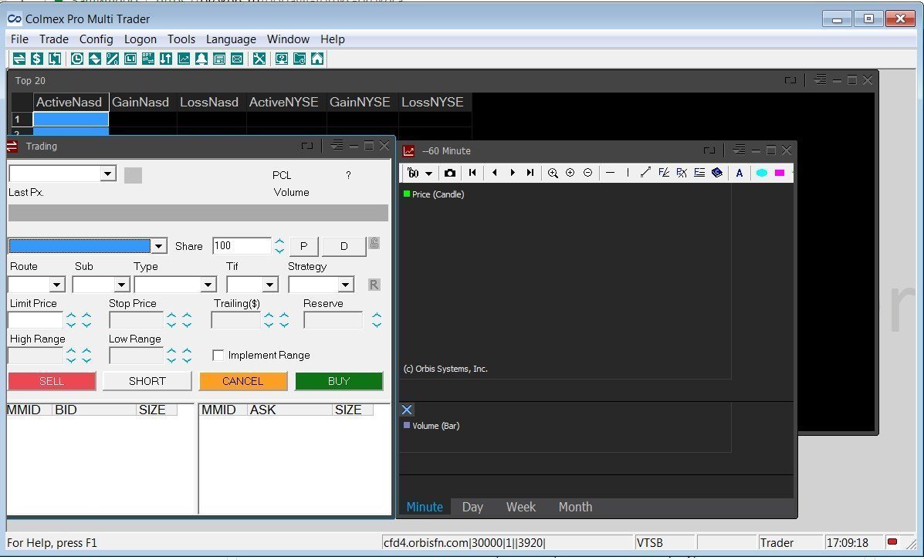
Task: Click the up/down triangles toolbar icon
Action: pyautogui.click(x=94, y=59)
